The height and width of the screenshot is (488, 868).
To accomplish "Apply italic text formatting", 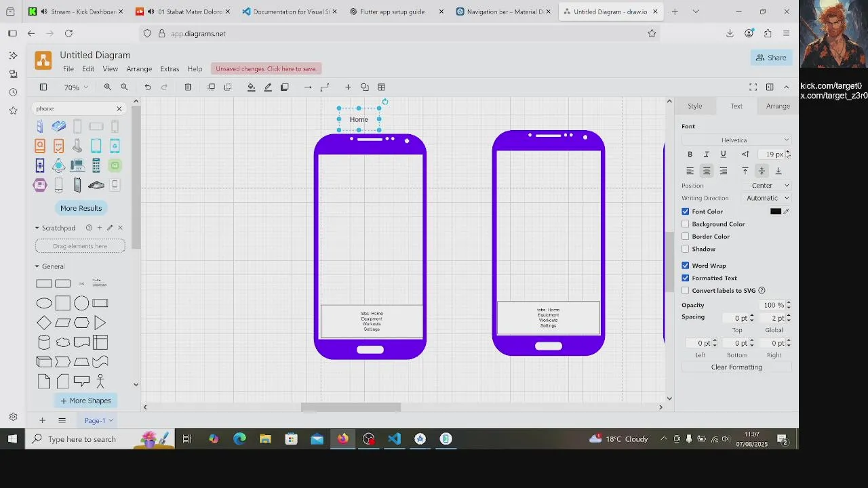I will (x=707, y=155).
